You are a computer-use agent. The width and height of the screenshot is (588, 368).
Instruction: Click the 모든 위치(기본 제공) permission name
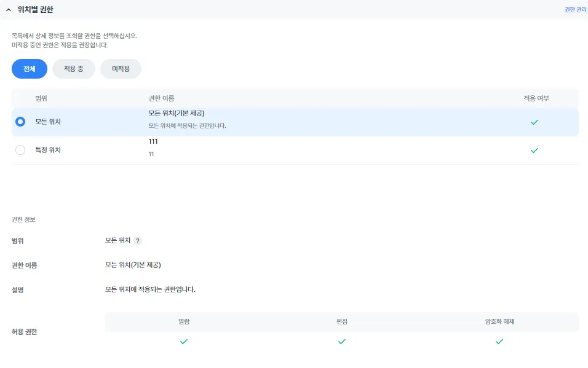[177, 113]
